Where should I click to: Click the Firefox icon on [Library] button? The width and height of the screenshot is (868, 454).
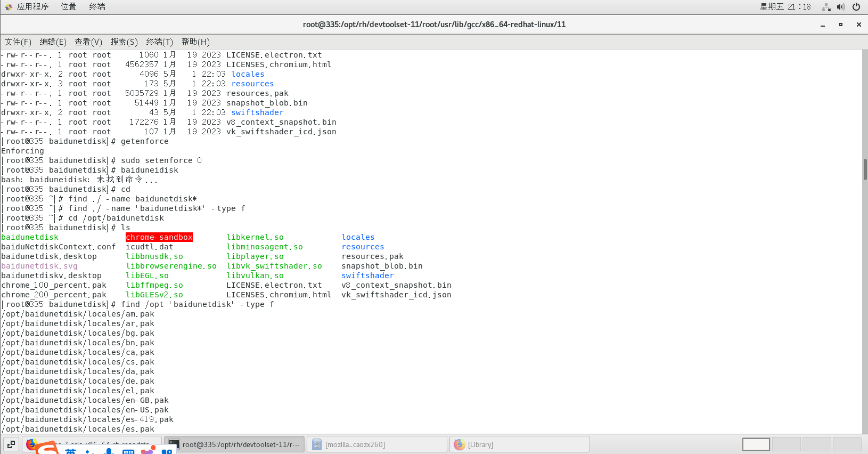click(x=459, y=444)
